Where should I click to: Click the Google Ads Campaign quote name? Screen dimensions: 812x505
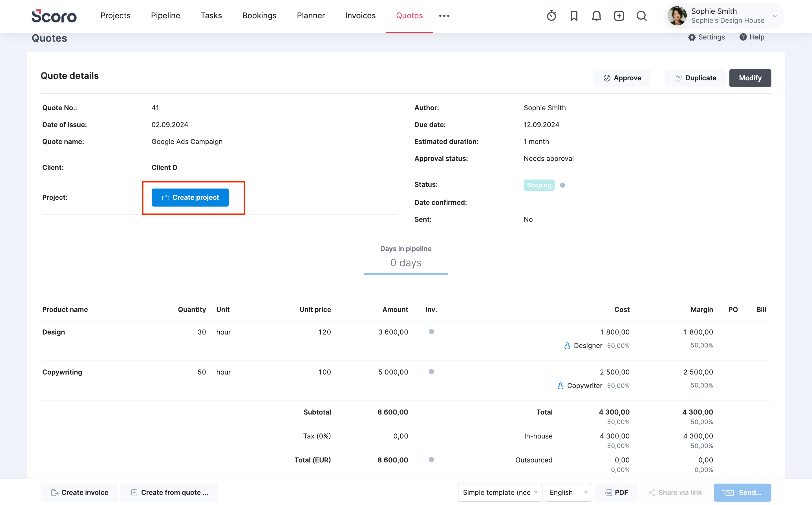(187, 142)
